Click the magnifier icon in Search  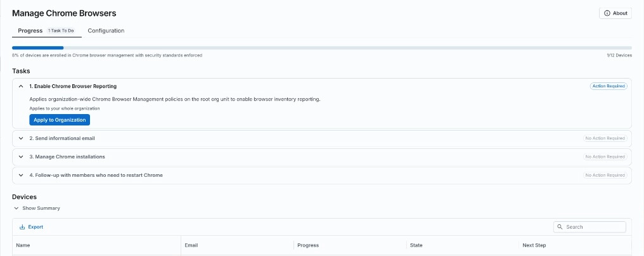click(560, 227)
